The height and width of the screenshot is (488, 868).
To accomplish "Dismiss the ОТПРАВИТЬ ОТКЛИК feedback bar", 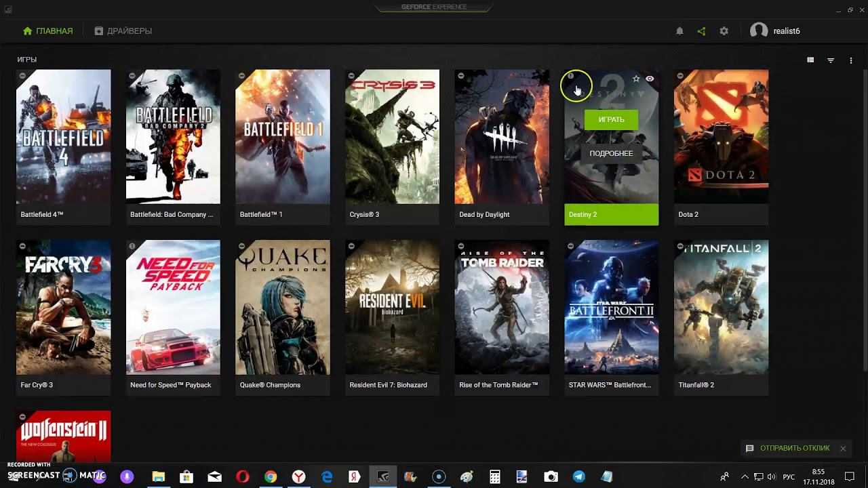I will click(x=843, y=449).
